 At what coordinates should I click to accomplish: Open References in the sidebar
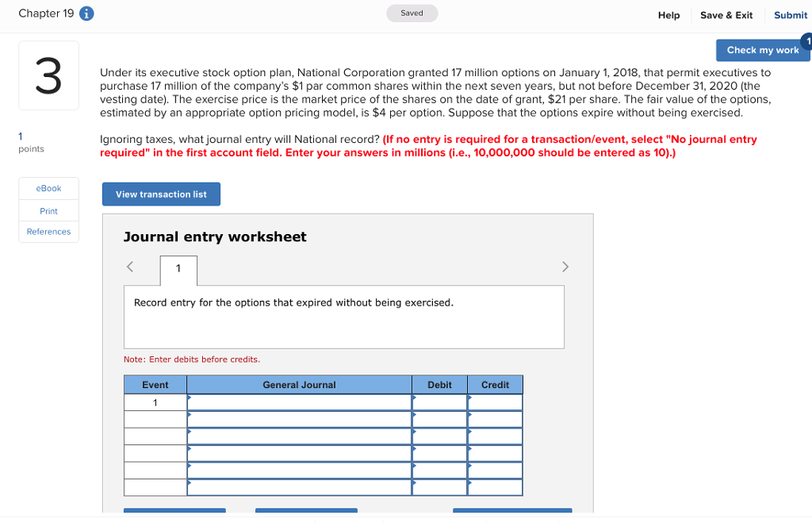48,232
